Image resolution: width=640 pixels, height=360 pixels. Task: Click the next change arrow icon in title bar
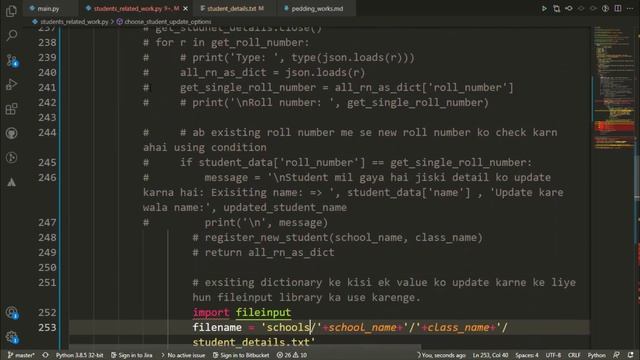tap(593, 8)
